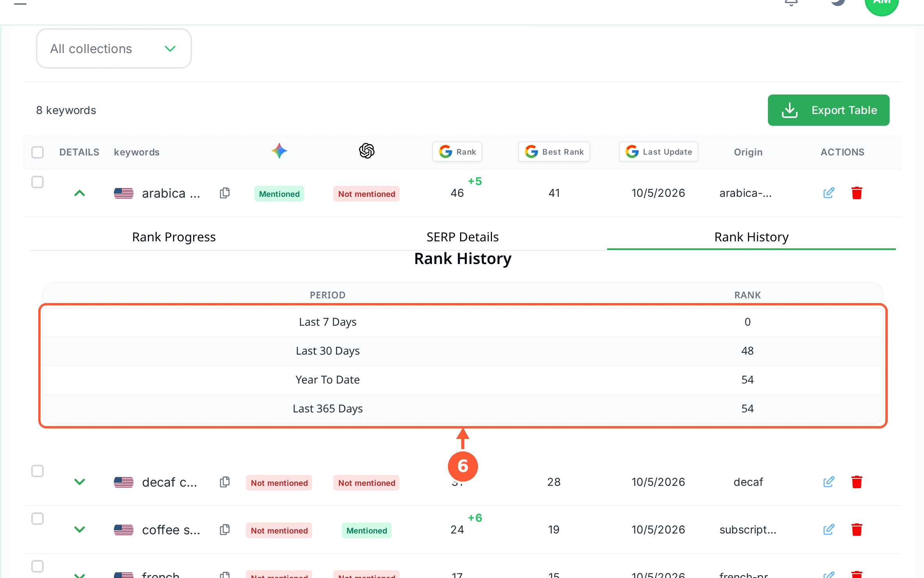The width and height of the screenshot is (924, 578).
Task: Sort by Google Last Update column
Action: pos(659,152)
